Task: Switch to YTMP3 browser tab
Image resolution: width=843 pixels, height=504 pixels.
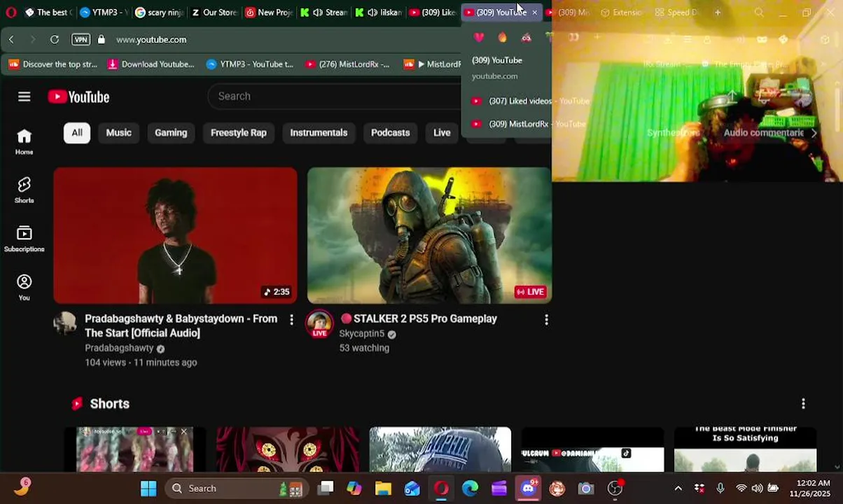Action: click(103, 13)
